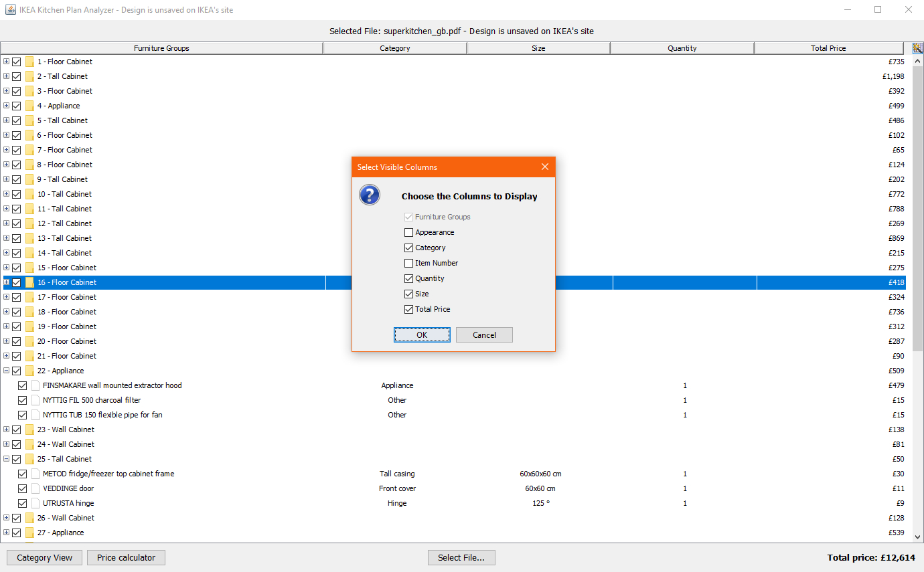This screenshot has width=924, height=572.
Task: Collapse the 25 - Tall Cabinet group
Action: [x=6, y=459]
